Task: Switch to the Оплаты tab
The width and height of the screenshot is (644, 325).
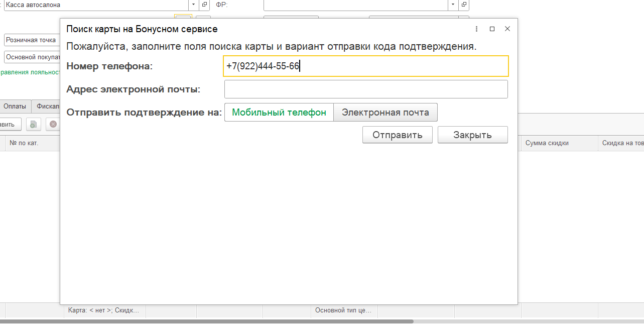Action: (15, 106)
